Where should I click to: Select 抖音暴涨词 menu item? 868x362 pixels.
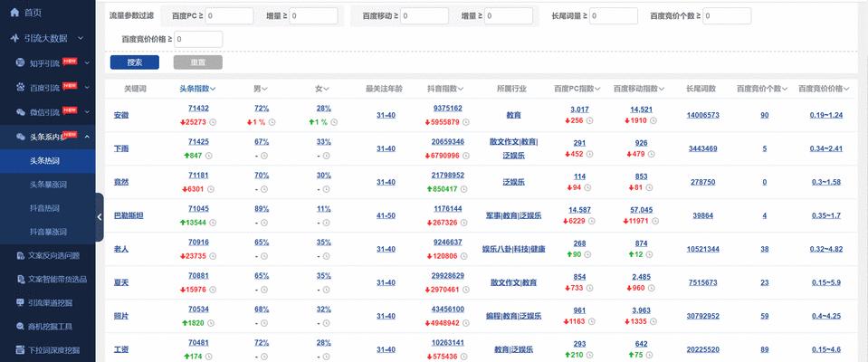[x=48, y=232]
